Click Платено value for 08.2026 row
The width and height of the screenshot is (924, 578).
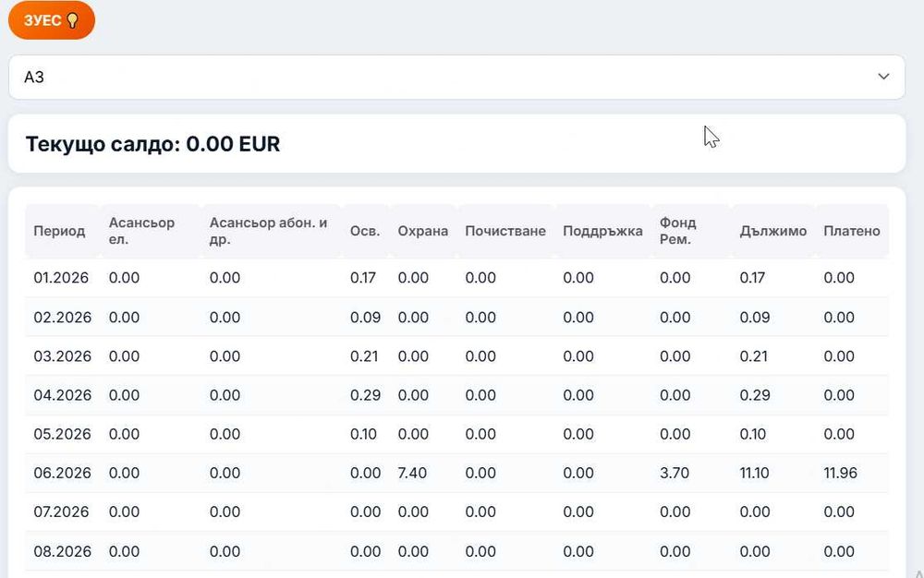point(839,551)
